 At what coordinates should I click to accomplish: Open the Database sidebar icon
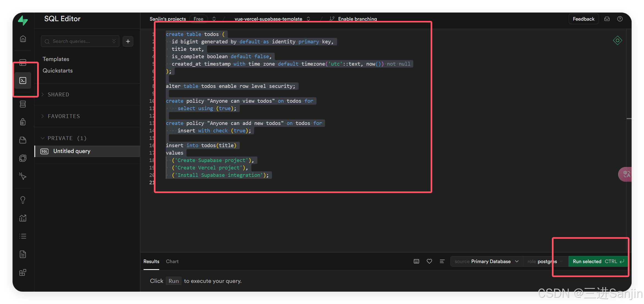point(23,104)
